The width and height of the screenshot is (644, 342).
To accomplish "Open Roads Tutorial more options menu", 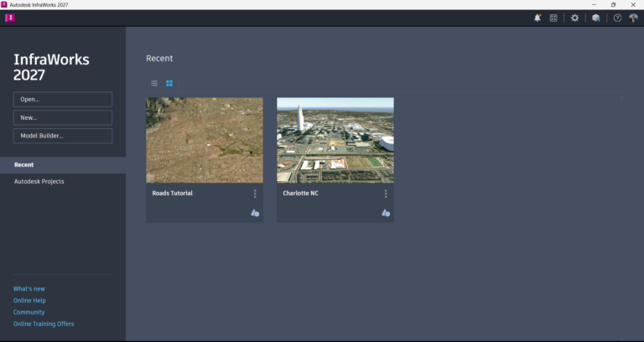I will point(255,194).
